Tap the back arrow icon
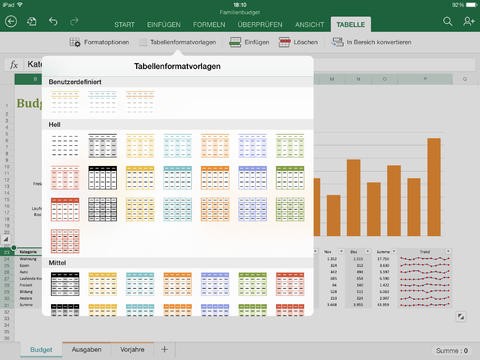 (x=11, y=22)
